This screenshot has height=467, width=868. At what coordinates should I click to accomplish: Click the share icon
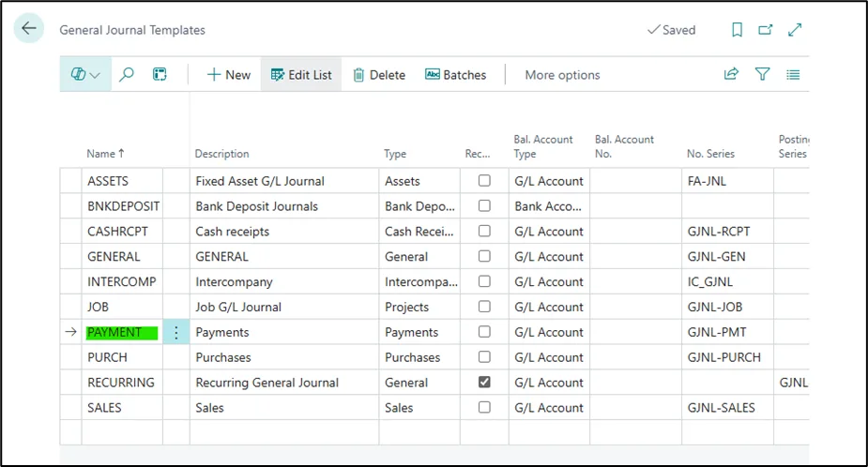point(731,73)
